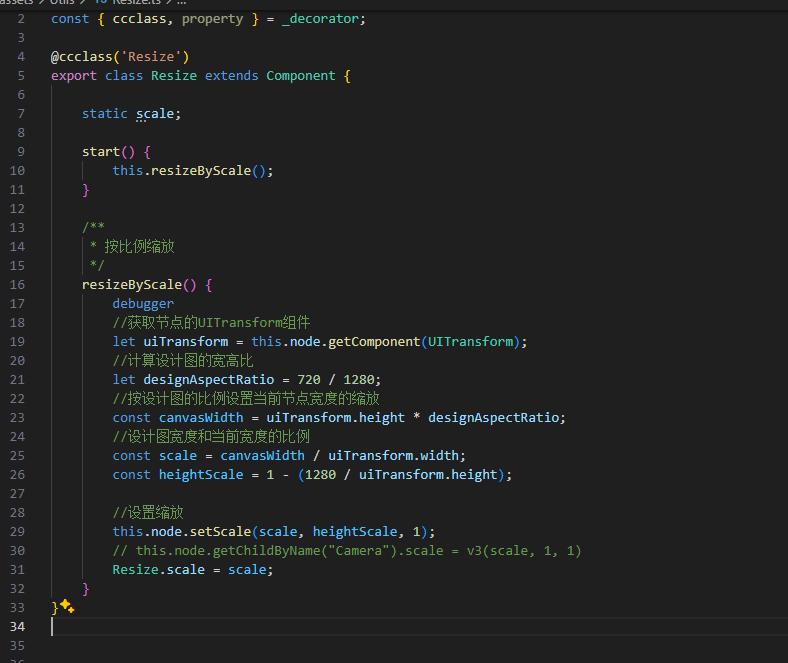788x663 pixels.
Task: Click "uiTransform.height" on line 23
Action: [x=335, y=418]
